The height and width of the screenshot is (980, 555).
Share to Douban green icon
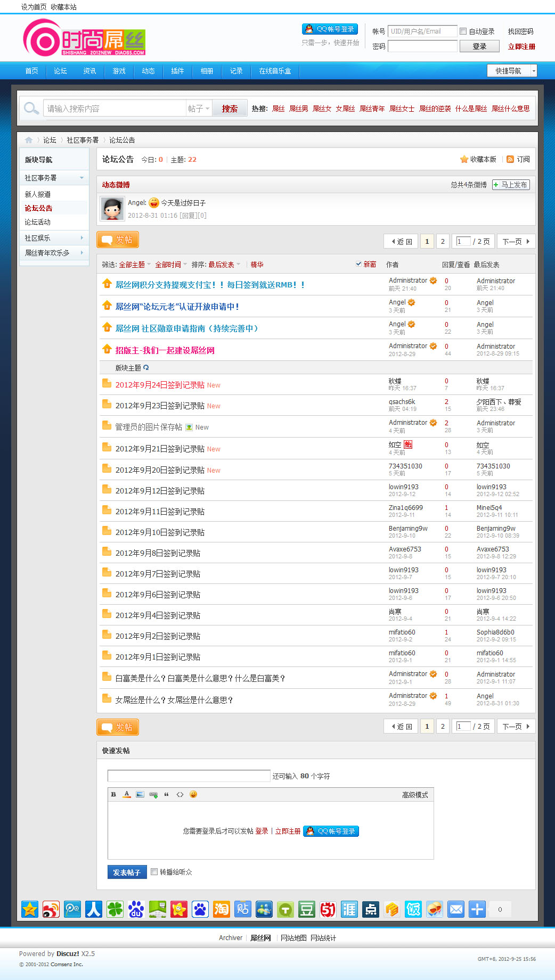307,909
